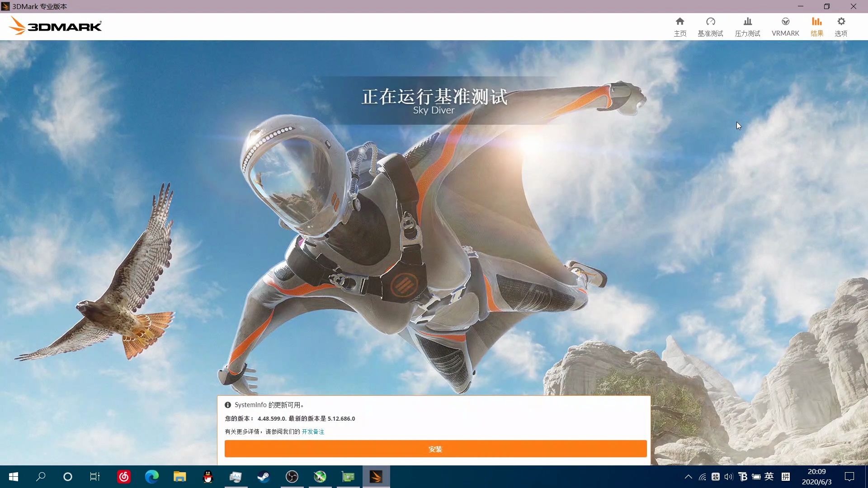Click the version text 4.48.599.0 line

[290, 418]
